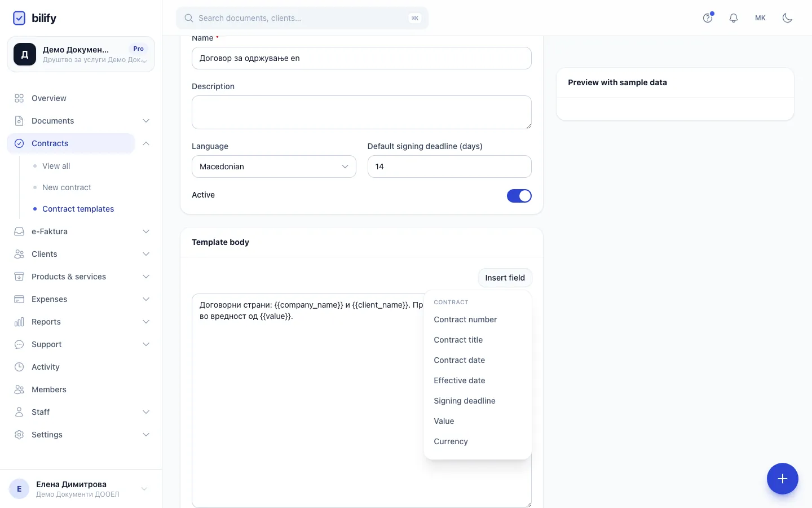Open the help icon in top bar
Screen dimensions: 812x508
(x=708, y=18)
